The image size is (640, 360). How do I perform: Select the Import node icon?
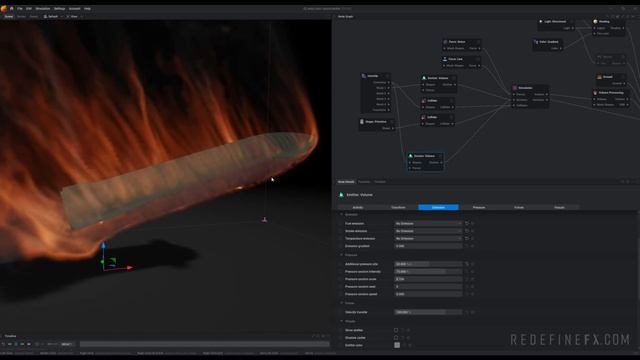coord(364,76)
